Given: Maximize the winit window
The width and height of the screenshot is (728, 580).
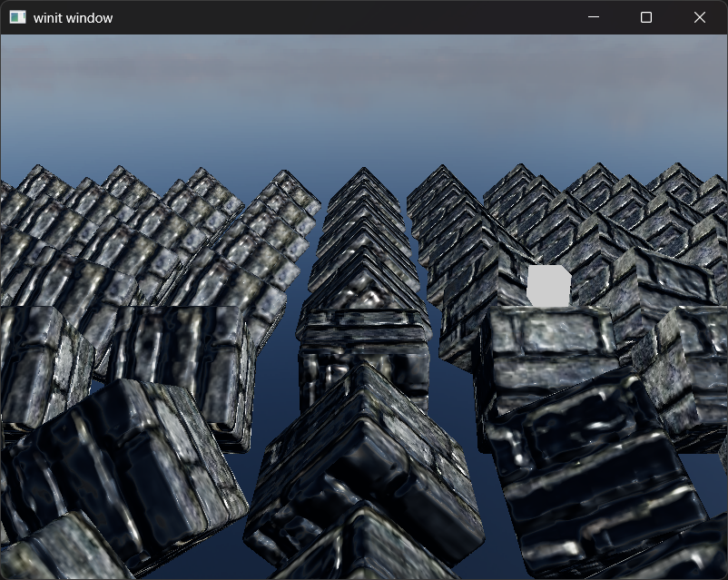Looking at the screenshot, I should point(646,17).
